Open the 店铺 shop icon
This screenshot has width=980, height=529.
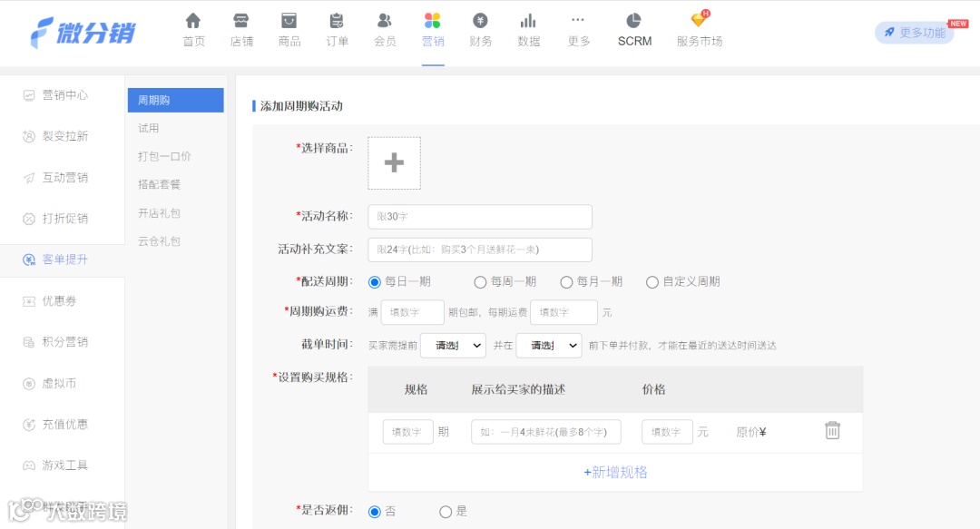[x=241, y=21]
